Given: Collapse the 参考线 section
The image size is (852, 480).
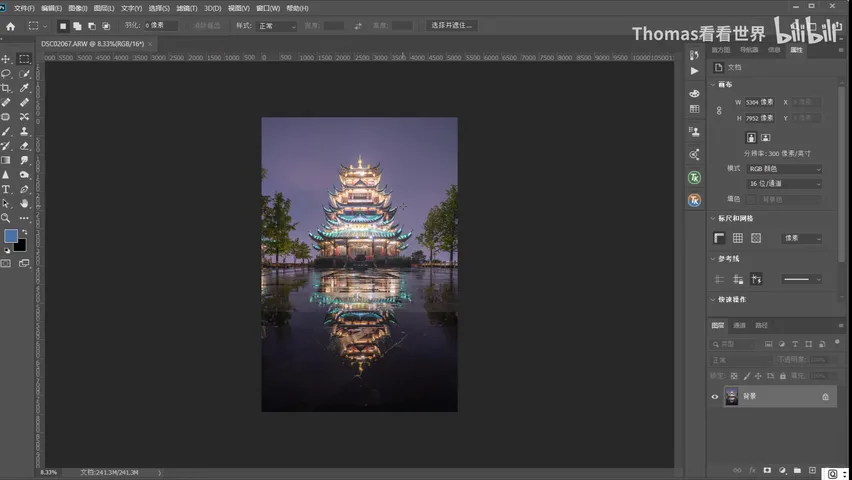Looking at the screenshot, I should (713, 259).
